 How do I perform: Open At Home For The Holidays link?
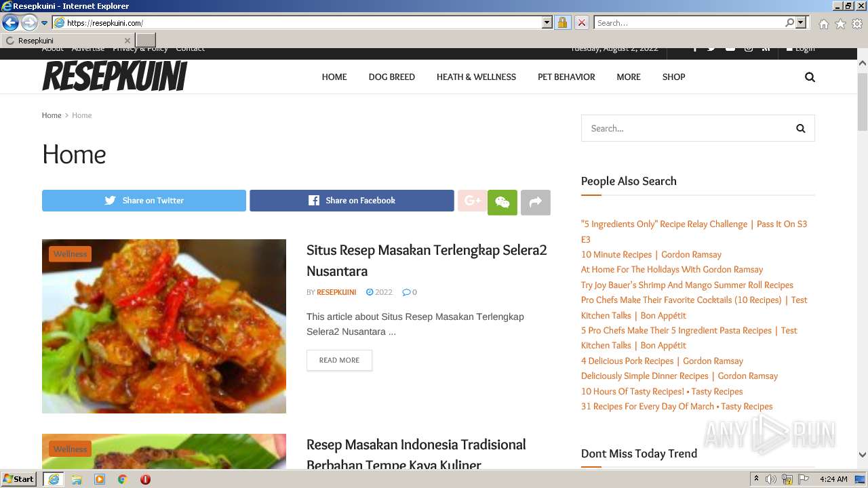(672, 270)
